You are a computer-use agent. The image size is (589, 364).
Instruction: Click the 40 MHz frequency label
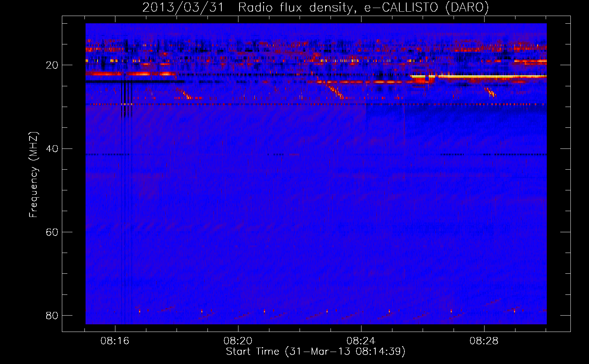pyautogui.click(x=52, y=149)
